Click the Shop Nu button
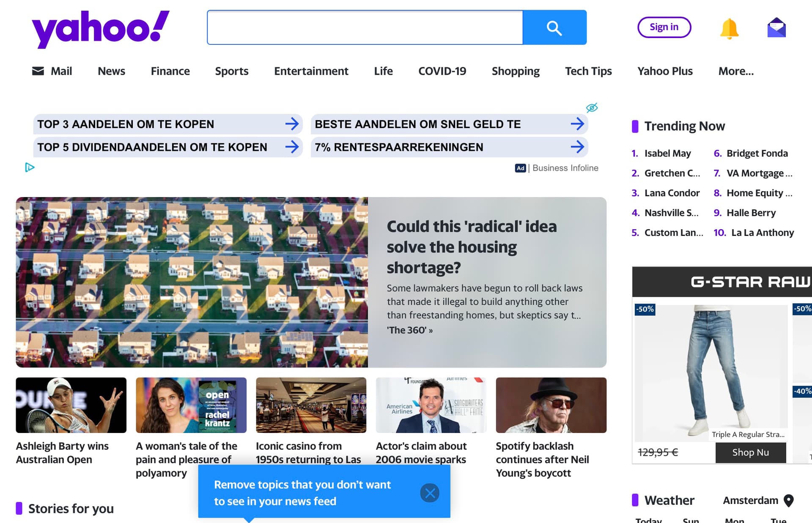 pyautogui.click(x=751, y=452)
